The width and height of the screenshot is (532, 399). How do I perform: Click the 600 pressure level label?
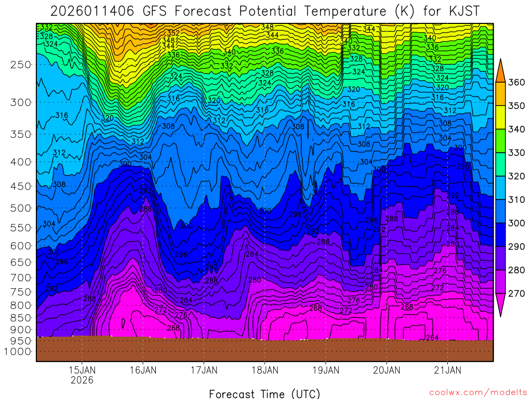tap(21, 246)
